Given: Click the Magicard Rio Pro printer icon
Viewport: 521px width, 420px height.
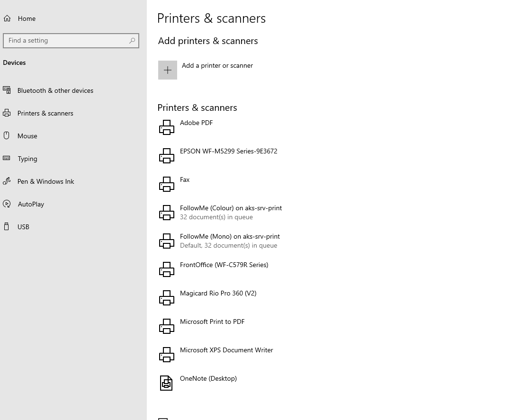Looking at the screenshot, I should [166, 298].
